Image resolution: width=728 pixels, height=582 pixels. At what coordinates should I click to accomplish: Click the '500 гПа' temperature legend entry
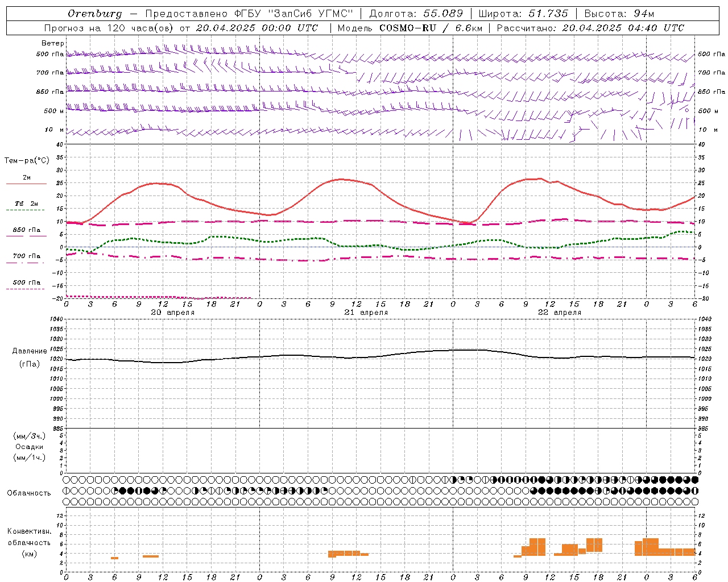coord(27,282)
